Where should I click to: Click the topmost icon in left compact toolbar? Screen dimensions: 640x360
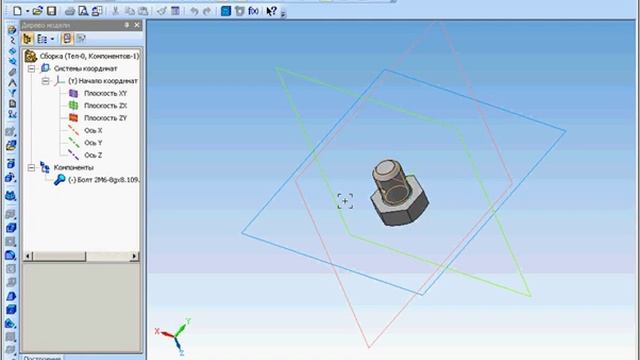tap(11, 29)
